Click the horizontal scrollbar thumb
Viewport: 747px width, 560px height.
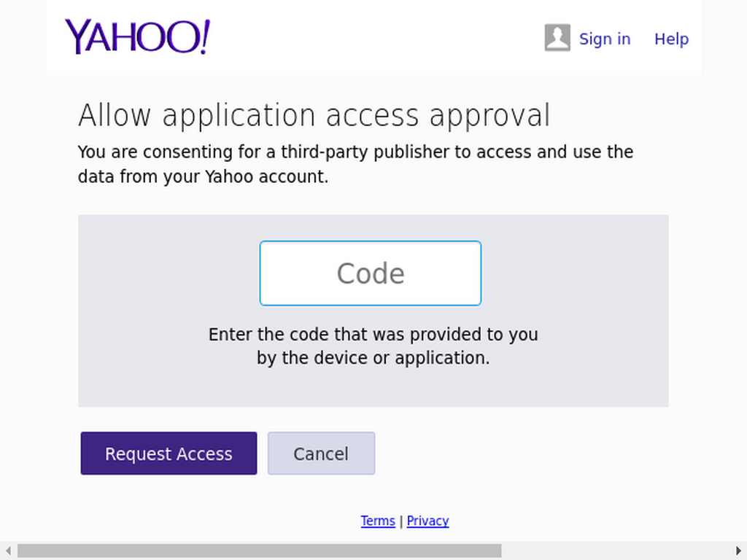pyautogui.click(x=259, y=551)
